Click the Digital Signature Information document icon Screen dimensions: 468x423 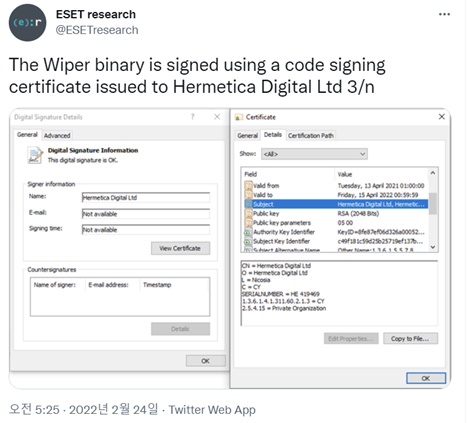coord(35,155)
